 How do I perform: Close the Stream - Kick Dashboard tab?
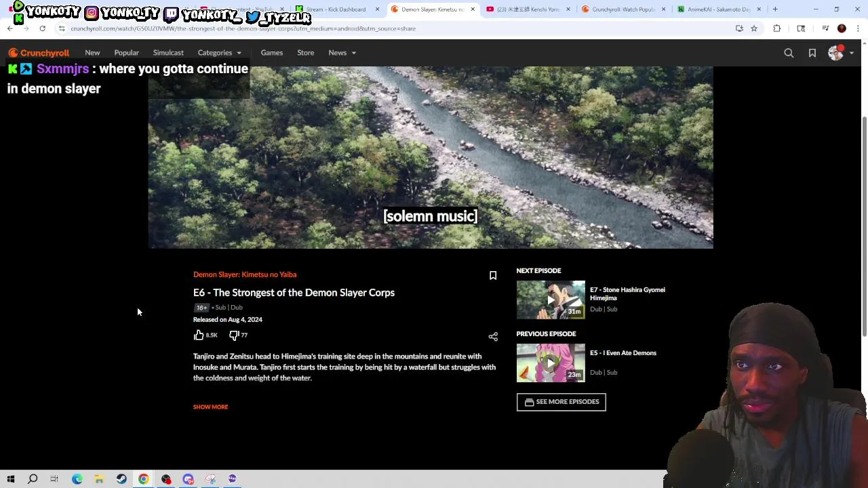[377, 9]
